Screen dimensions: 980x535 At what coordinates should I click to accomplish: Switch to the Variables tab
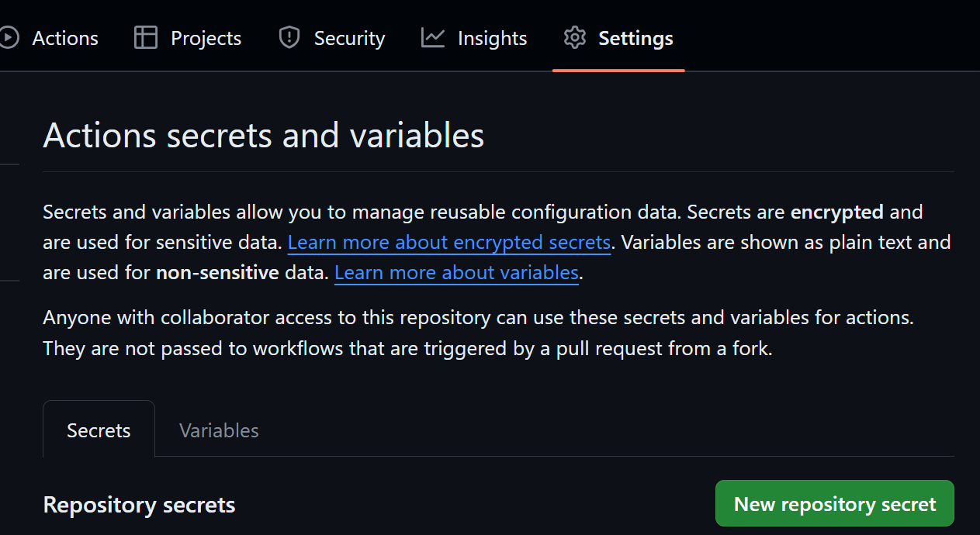pos(219,430)
